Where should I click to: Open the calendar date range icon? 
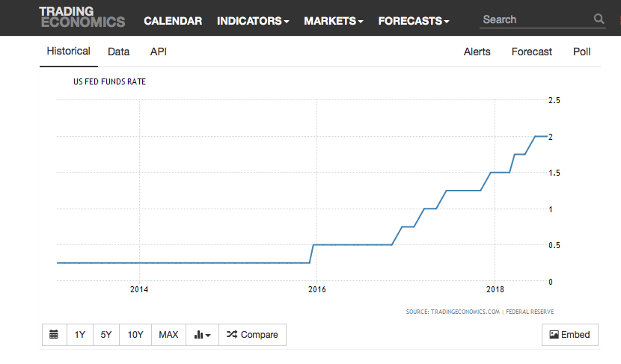(54, 334)
